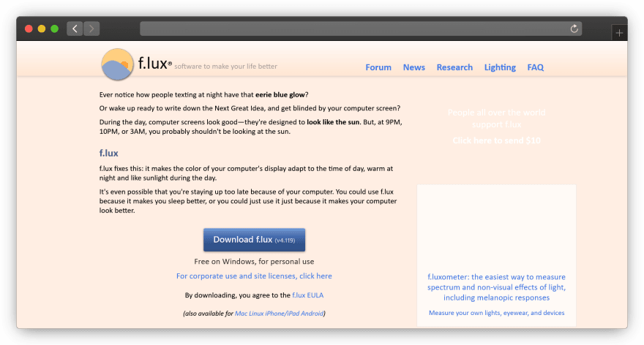Open the FAQ page

click(x=536, y=67)
